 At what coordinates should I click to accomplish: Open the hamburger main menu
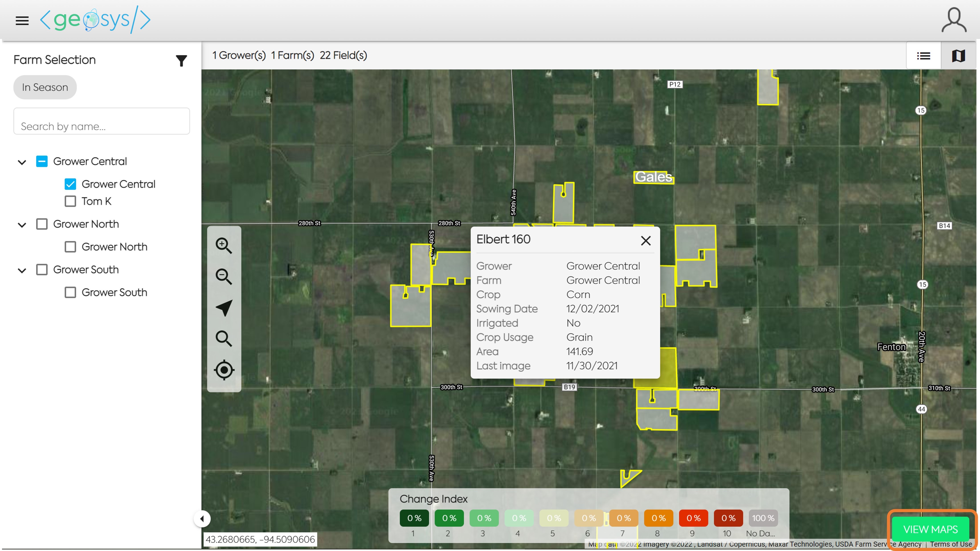(22, 20)
